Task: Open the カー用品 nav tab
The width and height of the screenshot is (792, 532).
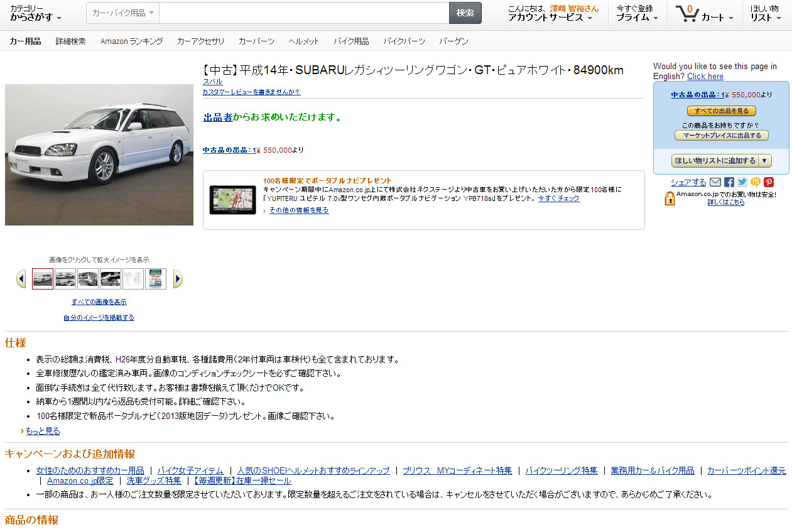Action: point(25,41)
